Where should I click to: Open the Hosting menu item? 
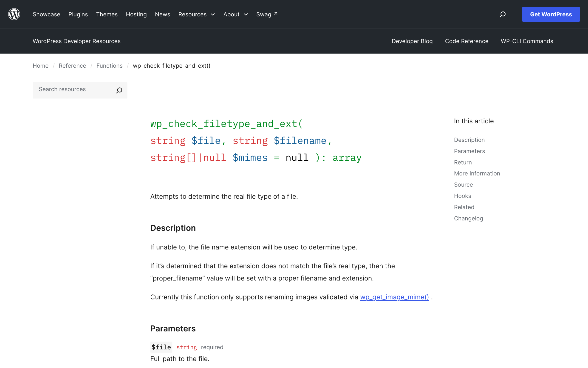coord(136,14)
